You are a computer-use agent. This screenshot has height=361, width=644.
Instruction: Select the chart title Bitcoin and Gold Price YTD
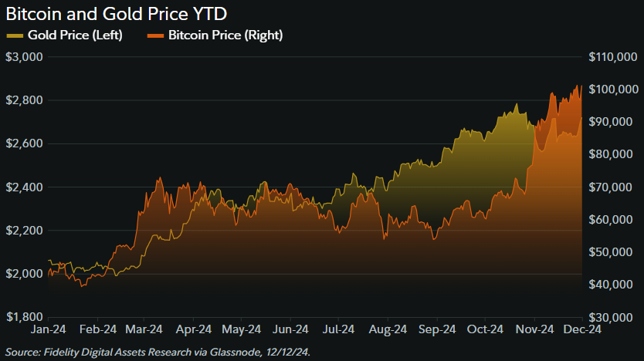(117, 14)
